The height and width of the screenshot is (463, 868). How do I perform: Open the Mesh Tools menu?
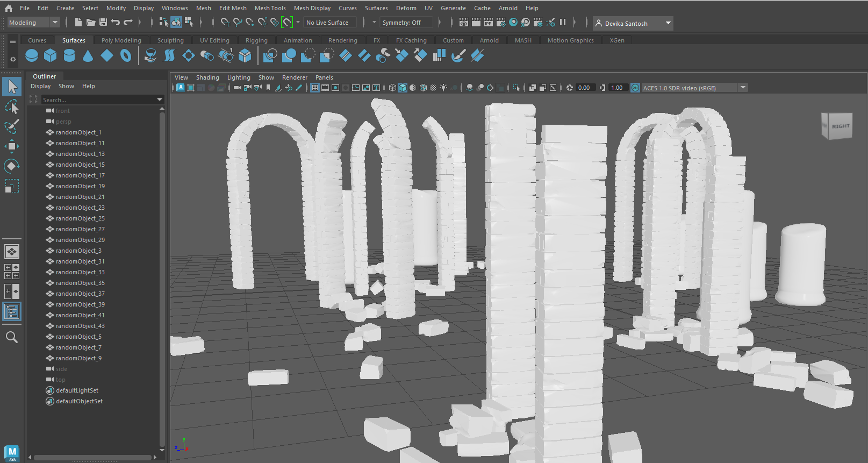point(270,8)
